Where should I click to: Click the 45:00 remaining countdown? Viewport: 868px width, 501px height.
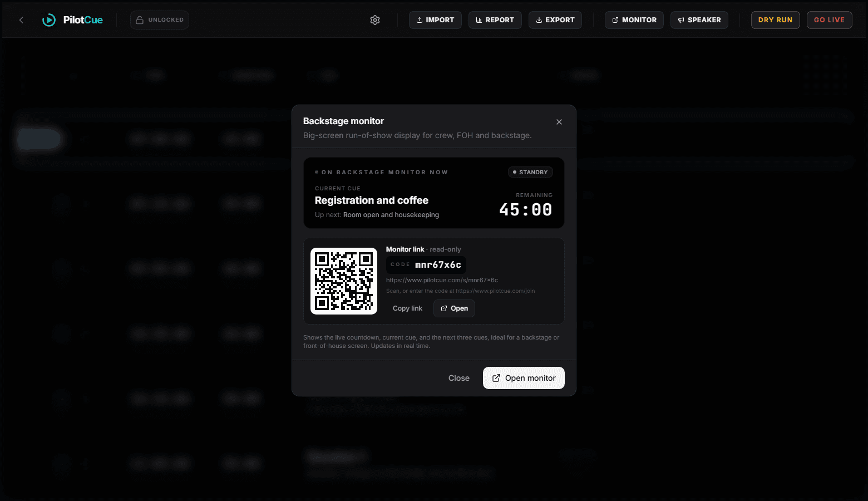pos(526,210)
